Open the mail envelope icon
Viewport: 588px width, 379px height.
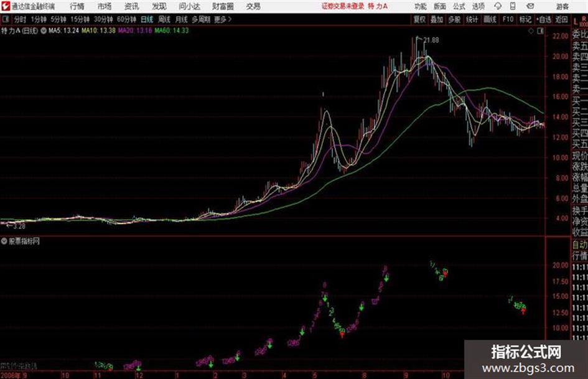click(x=530, y=6)
